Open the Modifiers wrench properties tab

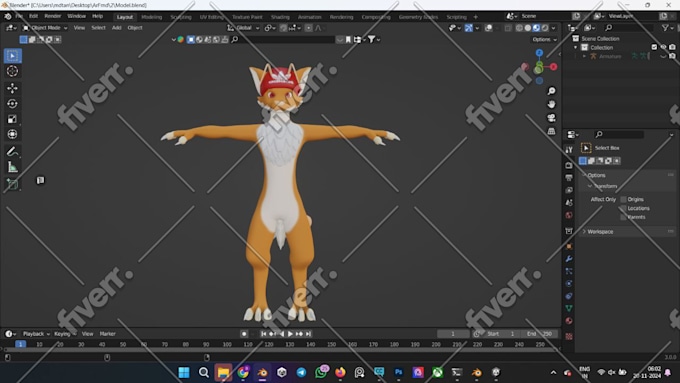569,259
